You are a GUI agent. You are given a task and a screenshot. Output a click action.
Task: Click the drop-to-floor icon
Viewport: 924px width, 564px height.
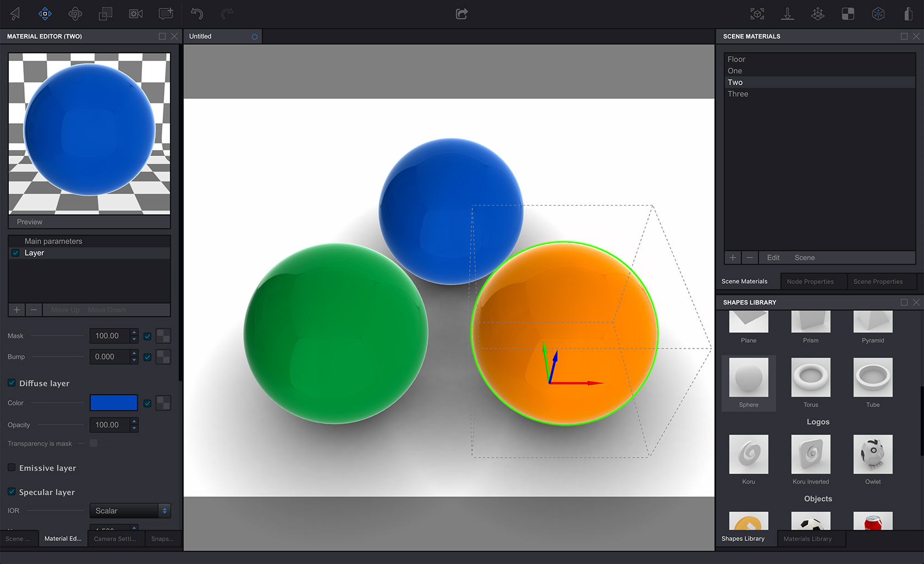point(788,14)
